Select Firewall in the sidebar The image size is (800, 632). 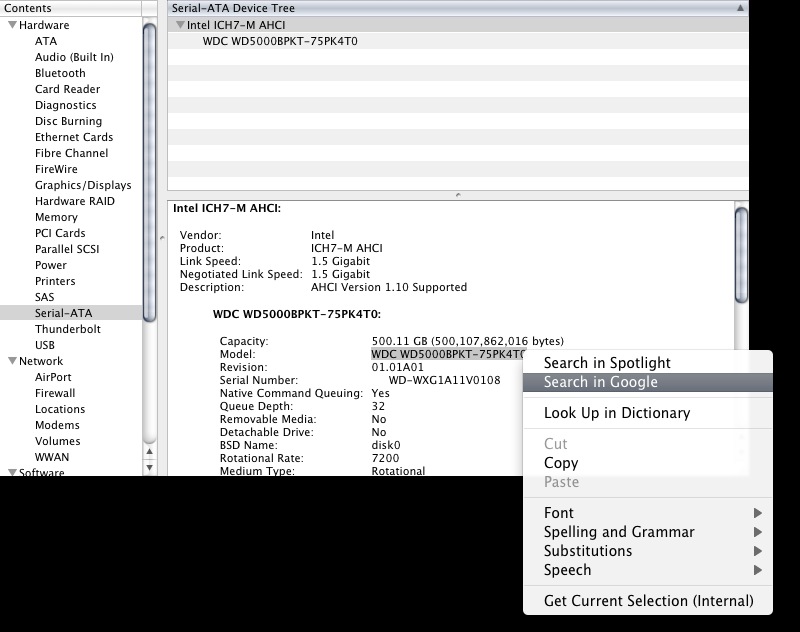pyautogui.click(x=55, y=393)
